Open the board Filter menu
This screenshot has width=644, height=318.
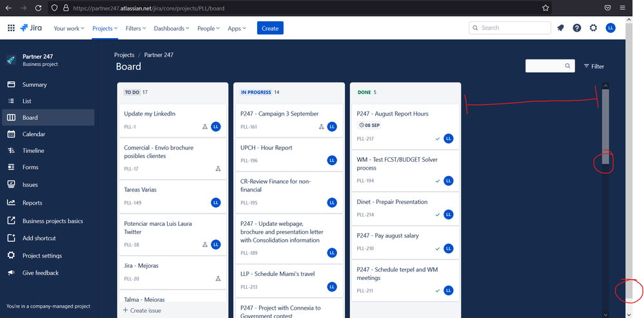pyautogui.click(x=594, y=66)
